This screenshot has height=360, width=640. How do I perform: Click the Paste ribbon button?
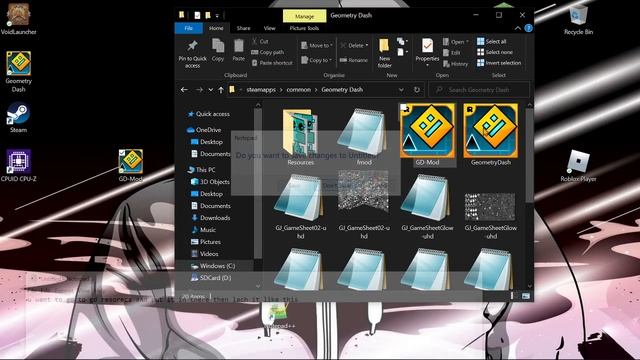[238, 51]
